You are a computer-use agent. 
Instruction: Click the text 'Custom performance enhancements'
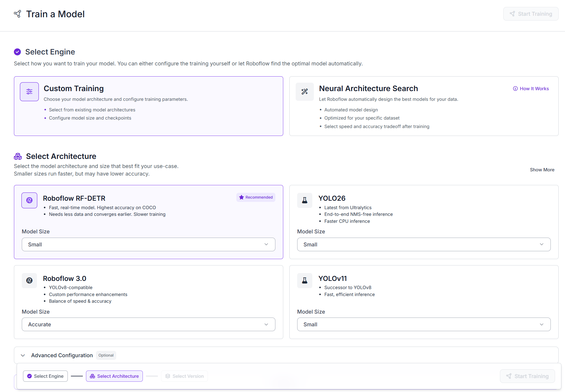tap(88, 295)
